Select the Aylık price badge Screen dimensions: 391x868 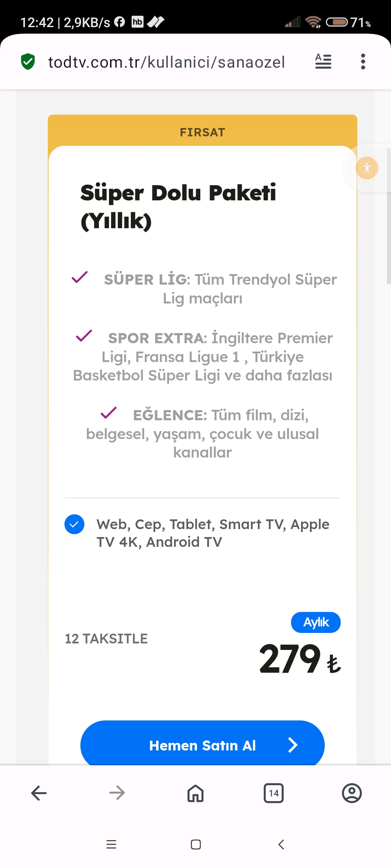tap(316, 622)
